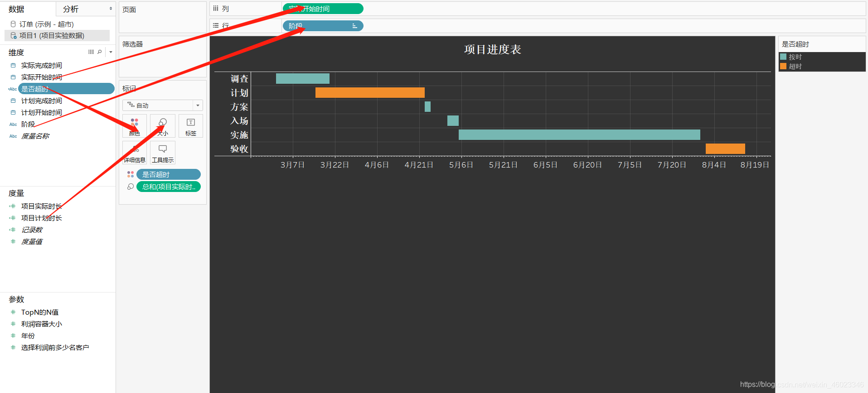Click sort indicator on 阶段 row pill
Image resolution: width=868 pixels, height=393 pixels.
(355, 26)
